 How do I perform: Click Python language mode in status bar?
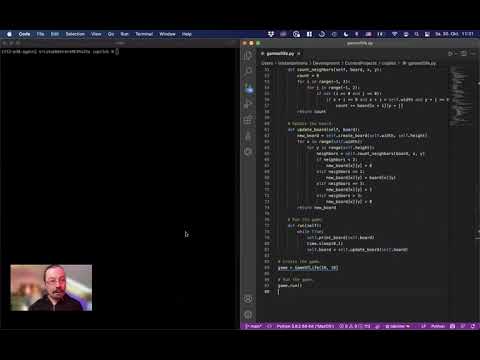(x=438, y=326)
